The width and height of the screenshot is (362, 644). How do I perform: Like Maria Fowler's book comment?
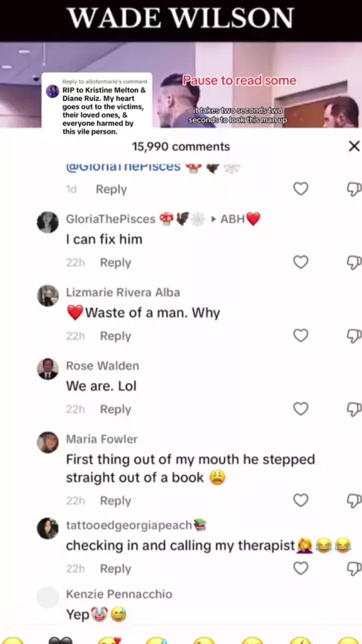301,500
